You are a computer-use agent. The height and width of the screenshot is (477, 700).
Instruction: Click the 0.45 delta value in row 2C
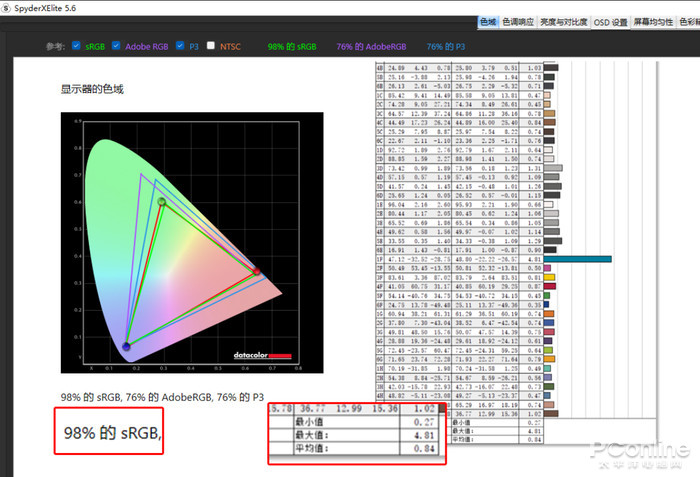point(534,104)
